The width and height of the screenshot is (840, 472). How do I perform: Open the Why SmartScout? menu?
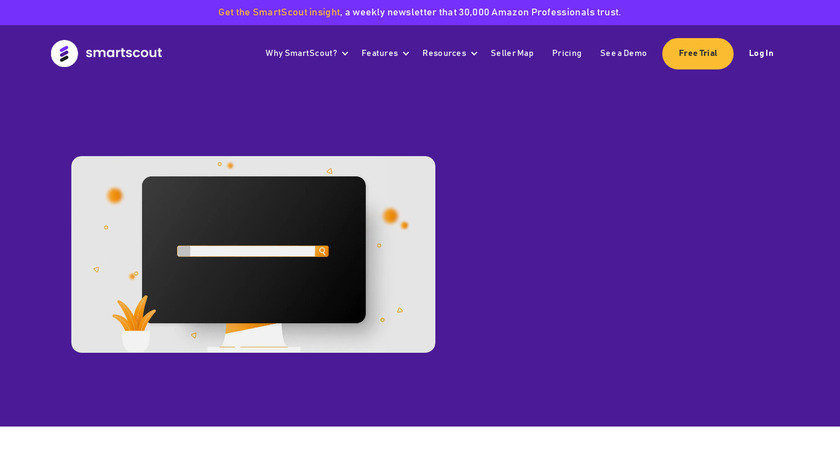(x=301, y=53)
